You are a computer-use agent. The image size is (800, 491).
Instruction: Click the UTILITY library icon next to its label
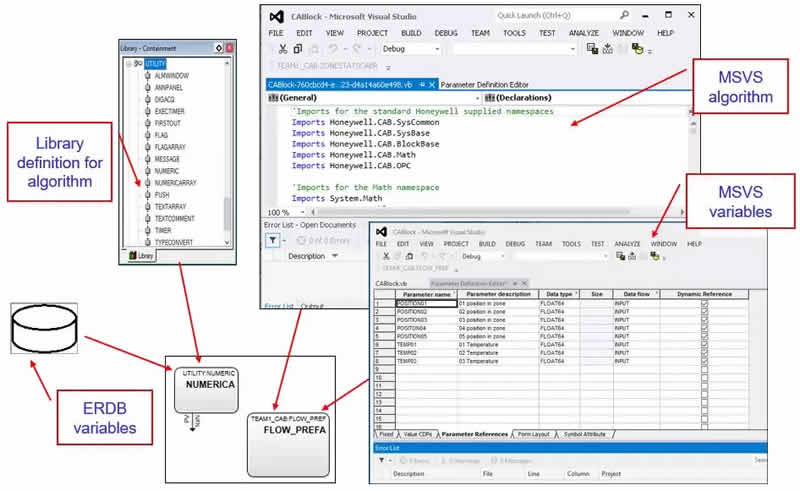tap(138, 64)
